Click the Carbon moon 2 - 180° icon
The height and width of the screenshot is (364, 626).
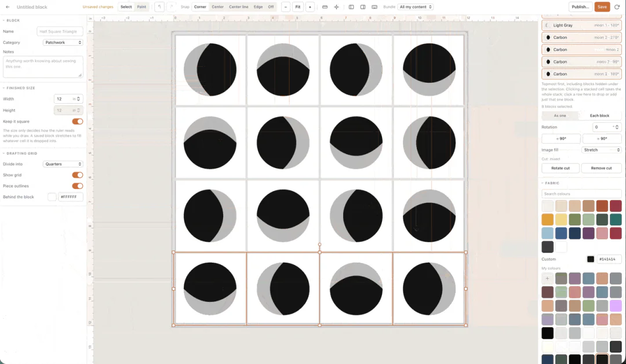[548, 74]
